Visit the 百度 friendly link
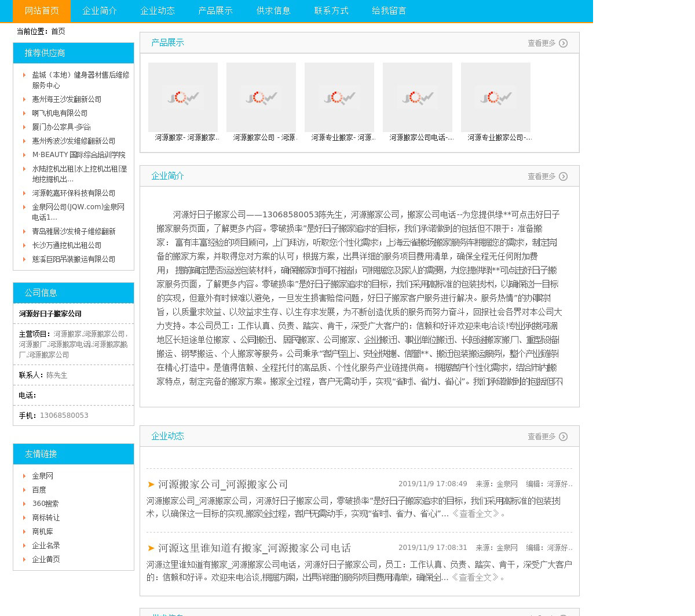The width and height of the screenshot is (695, 616). click(39, 490)
